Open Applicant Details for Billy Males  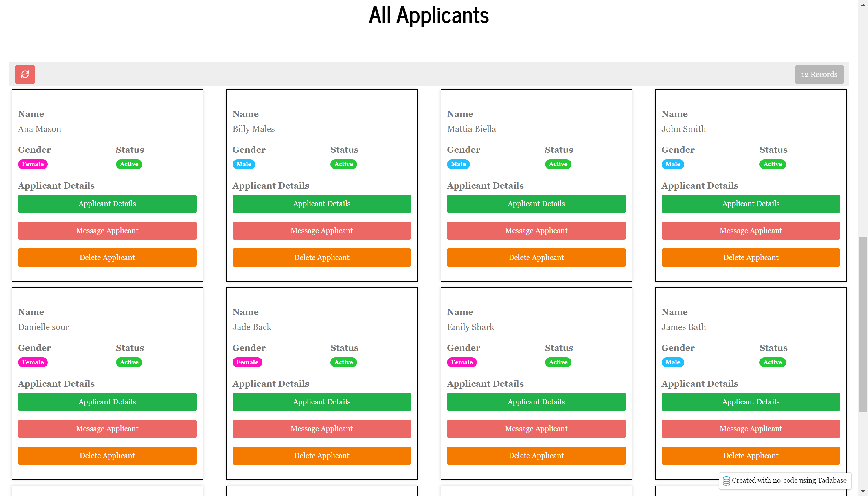pyautogui.click(x=322, y=204)
